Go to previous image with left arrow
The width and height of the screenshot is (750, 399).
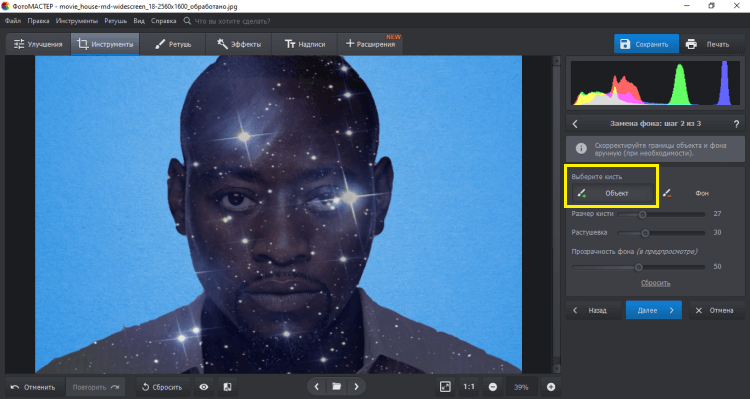[x=316, y=387]
